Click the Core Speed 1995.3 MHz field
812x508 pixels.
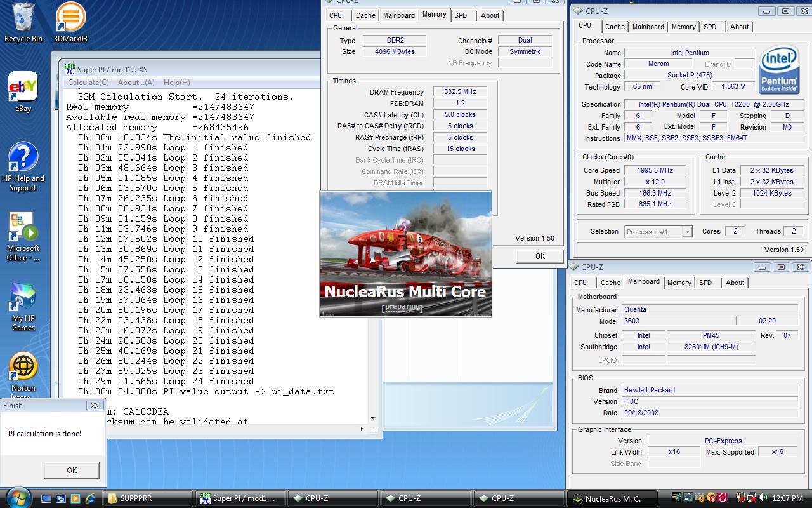[655, 170]
